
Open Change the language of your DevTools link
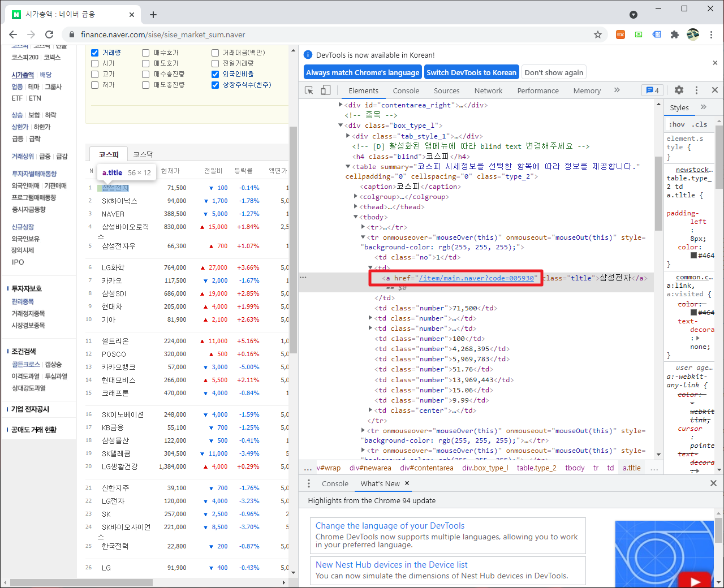(x=390, y=526)
